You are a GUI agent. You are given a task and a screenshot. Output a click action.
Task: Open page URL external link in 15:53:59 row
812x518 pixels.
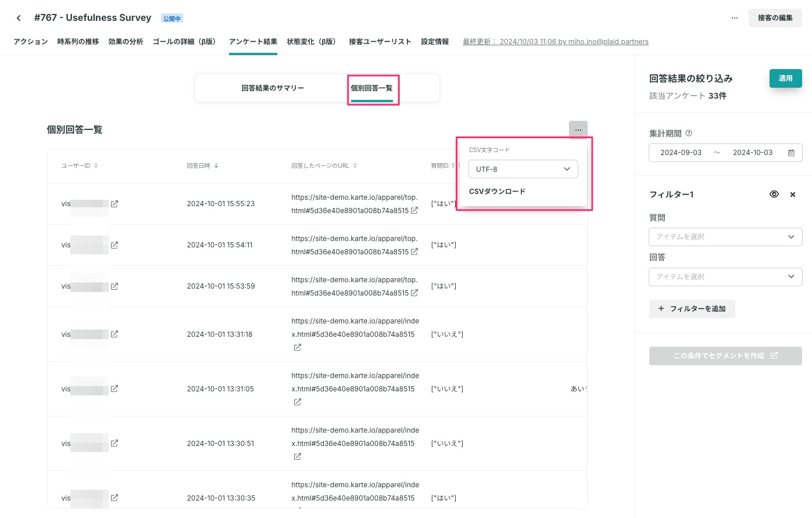(x=414, y=293)
